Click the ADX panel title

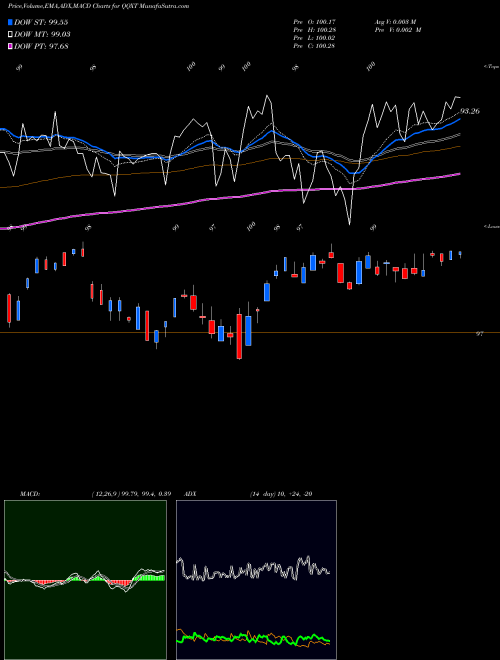(191, 494)
